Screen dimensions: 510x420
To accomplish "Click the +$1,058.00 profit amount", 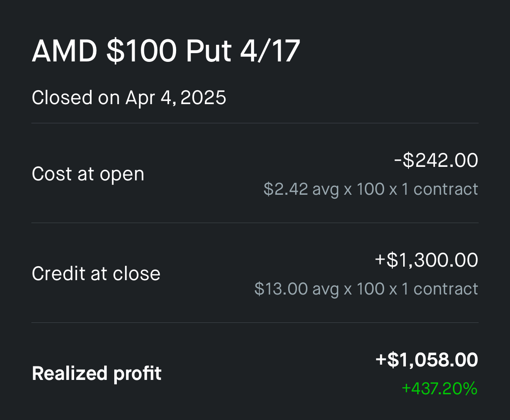I will tap(427, 360).
